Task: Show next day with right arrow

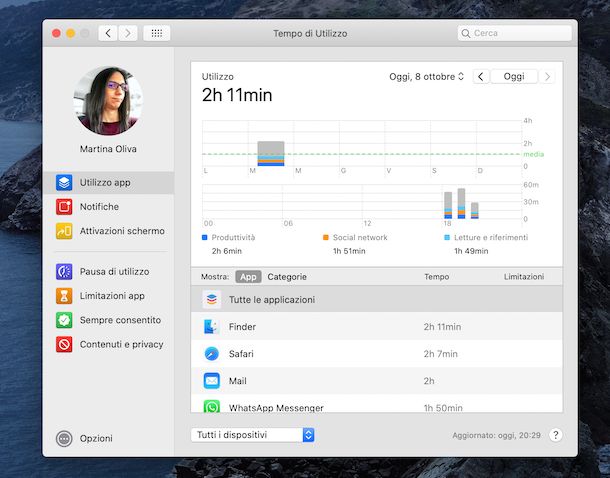Action: [547, 77]
